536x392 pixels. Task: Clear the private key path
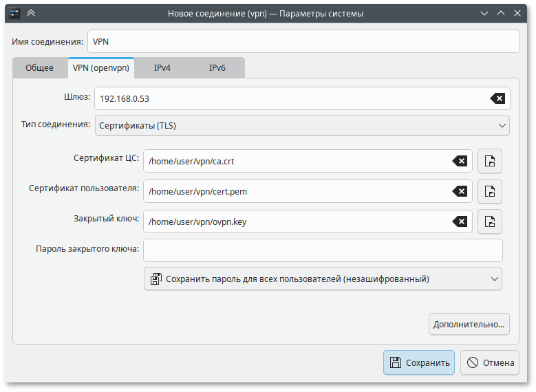pos(460,221)
